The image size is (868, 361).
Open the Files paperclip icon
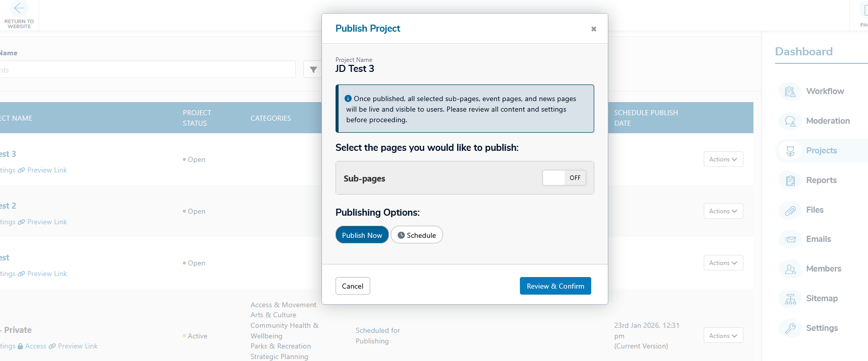click(x=790, y=210)
